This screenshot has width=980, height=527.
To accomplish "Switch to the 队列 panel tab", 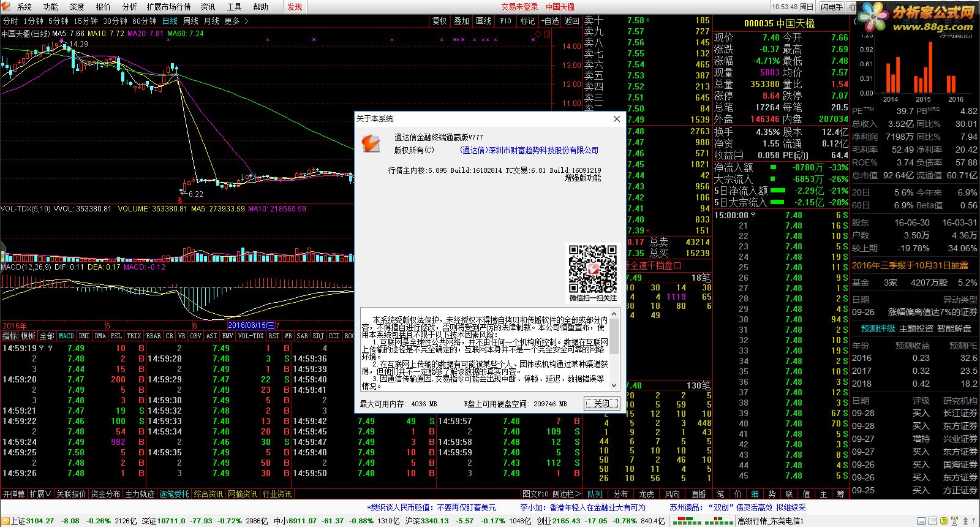I will [x=595, y=494].
